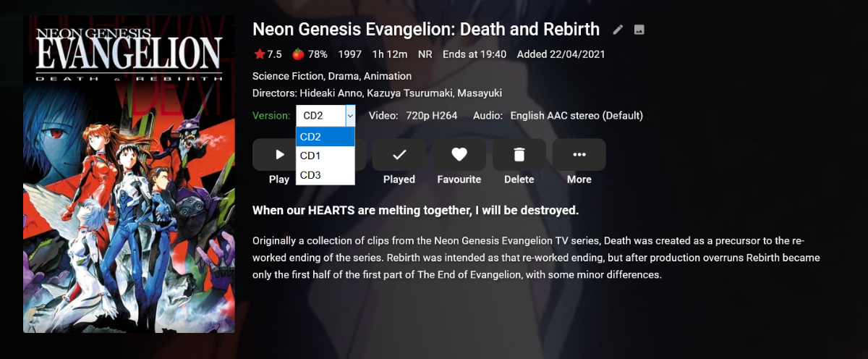
Task: Click the tomato critic score icon
Action: point(297,54)
